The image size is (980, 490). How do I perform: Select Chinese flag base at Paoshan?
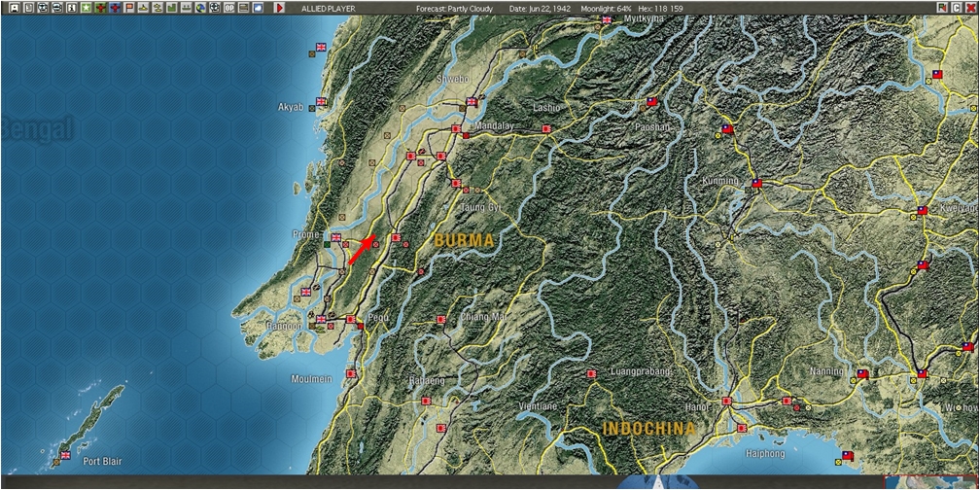(651, 101)
